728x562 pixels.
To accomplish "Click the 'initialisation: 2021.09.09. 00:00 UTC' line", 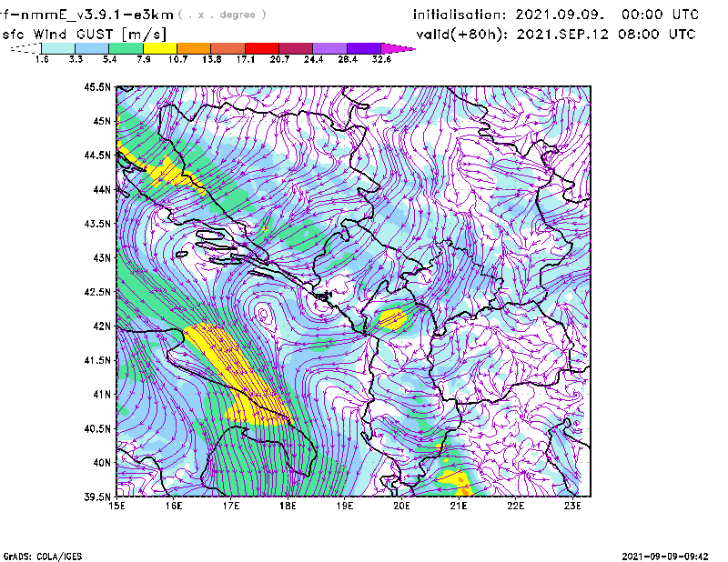I will point(556,15).
